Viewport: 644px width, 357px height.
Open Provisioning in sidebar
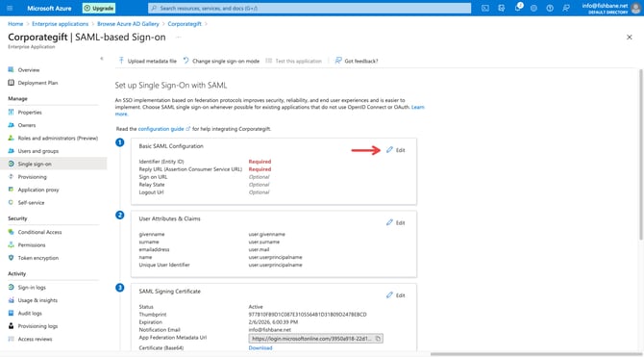pyautogui.click(x=32, y=177)
